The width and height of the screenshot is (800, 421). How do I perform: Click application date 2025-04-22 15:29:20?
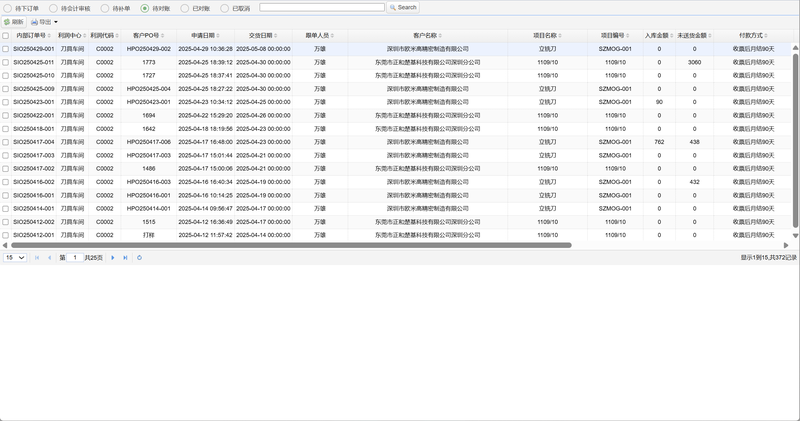pyautogui.click(x=205, y=115)
